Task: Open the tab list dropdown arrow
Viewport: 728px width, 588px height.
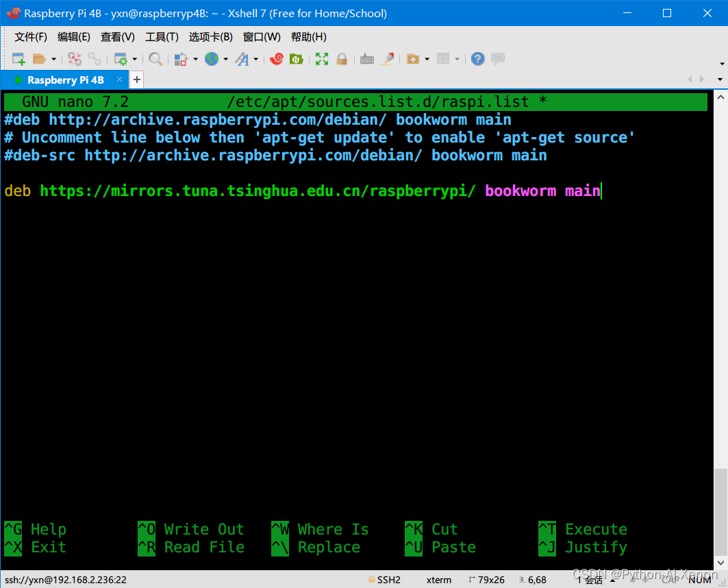Action: point(720,79)
